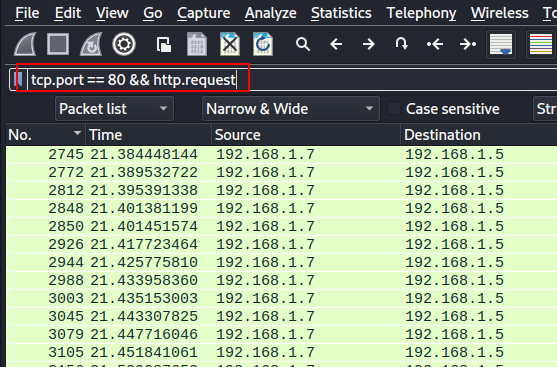This screenshot has height=367, width=557.
Task: Select packet number 3105
Action: (281, 352)
